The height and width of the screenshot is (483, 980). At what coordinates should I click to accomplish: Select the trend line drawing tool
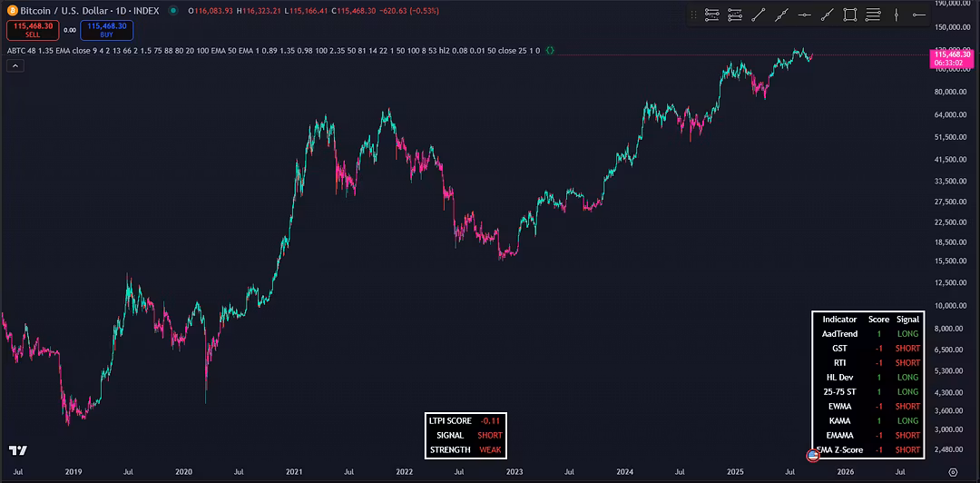tap(759, 15)
